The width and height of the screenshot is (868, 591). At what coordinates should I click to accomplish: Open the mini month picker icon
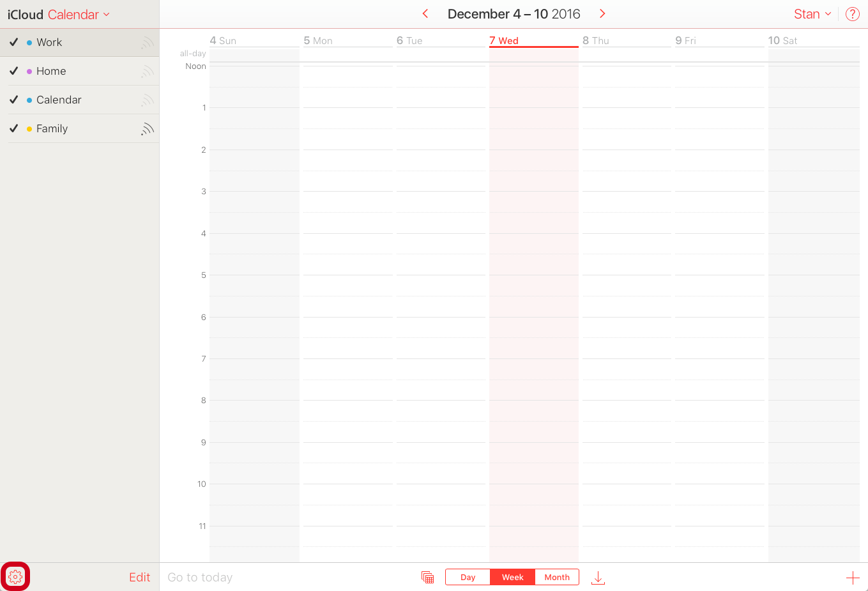pyautogui.click(x=427, y=577)
